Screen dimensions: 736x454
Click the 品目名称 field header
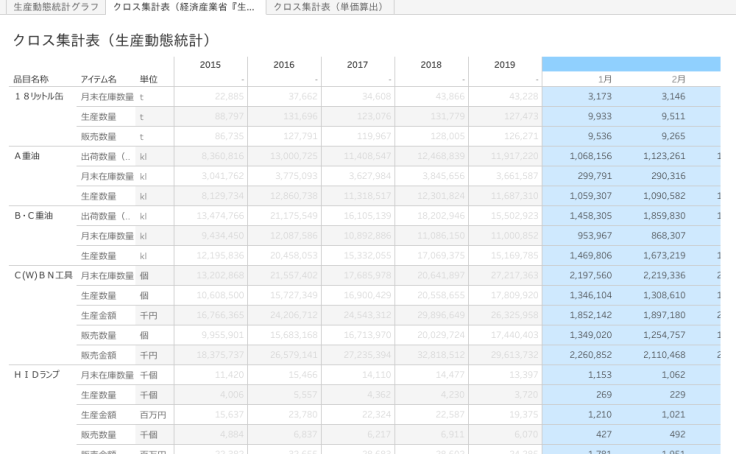(30, 78)
